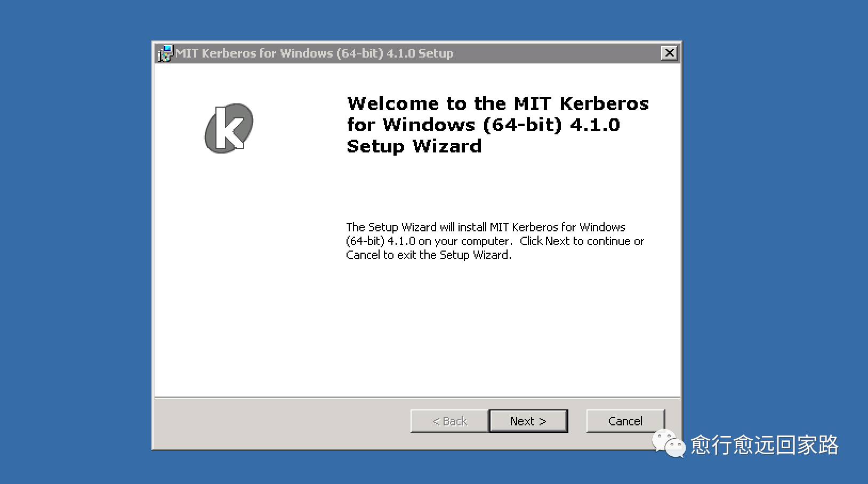This screenshot has width=868, height=484.
Task: Click Next to continue setup
Action: click(x=528, y=421)
